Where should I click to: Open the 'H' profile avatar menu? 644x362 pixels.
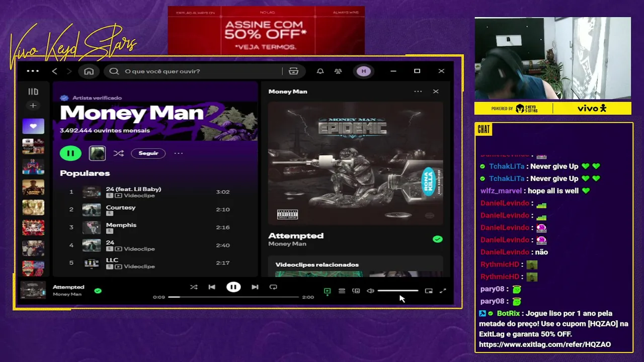[364, 71]
